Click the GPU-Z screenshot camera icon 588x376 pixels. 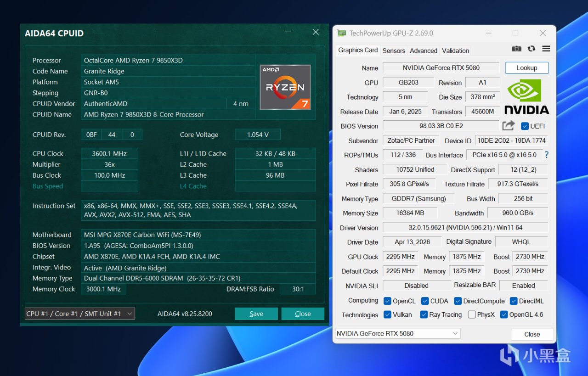517,49
